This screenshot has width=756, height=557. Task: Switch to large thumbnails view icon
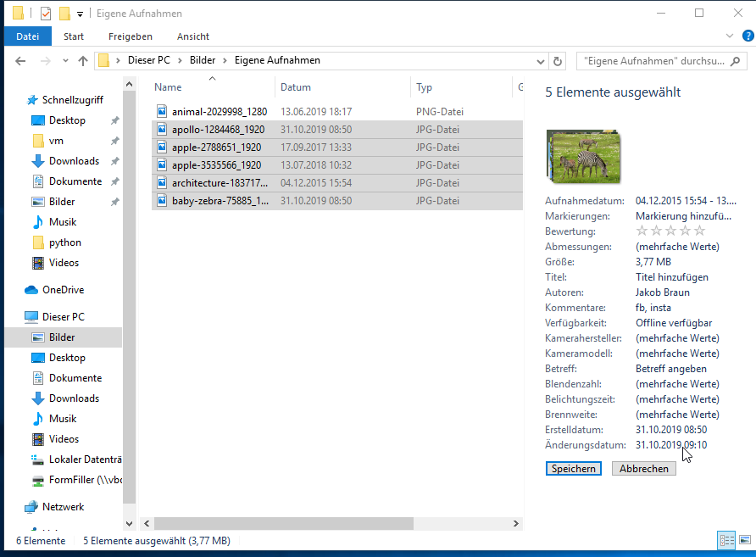745,540
